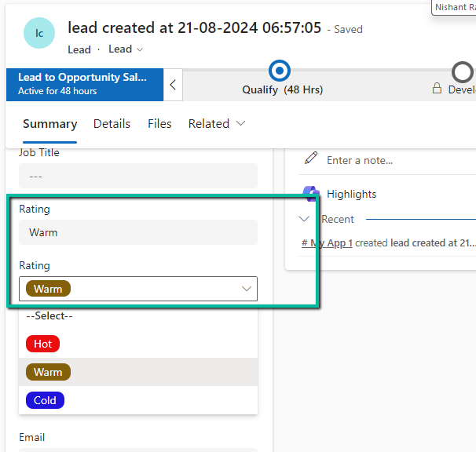Click the Highlights heading text
The image size is (476, 452).
tap(352, 194)
